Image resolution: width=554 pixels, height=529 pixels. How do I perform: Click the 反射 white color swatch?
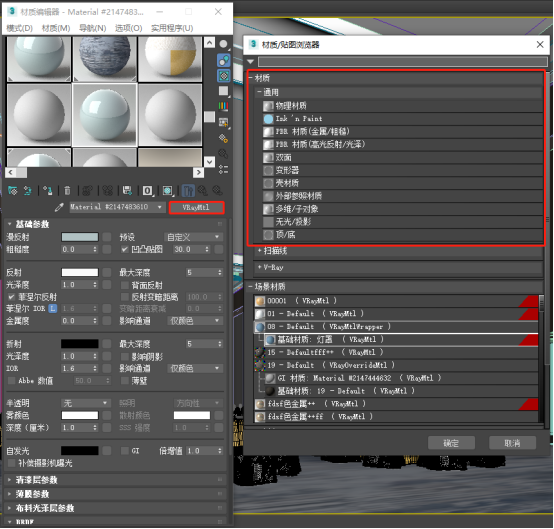(80, 272)
